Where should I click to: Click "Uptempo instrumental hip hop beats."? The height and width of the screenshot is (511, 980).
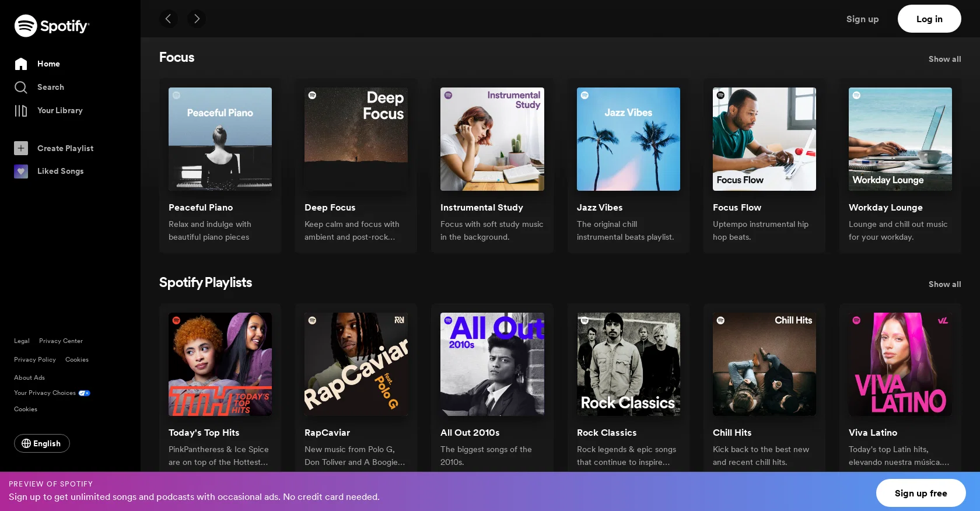pos(761,230)
